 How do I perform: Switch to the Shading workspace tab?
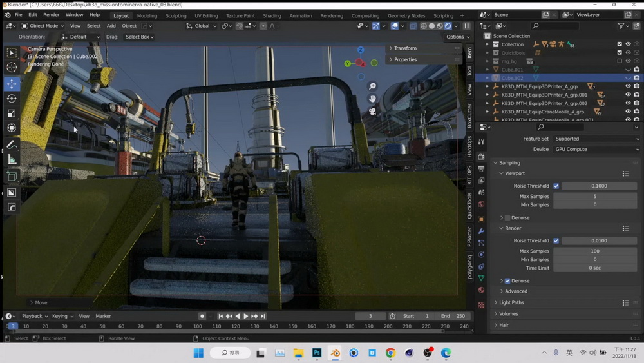tap(272, 15)
